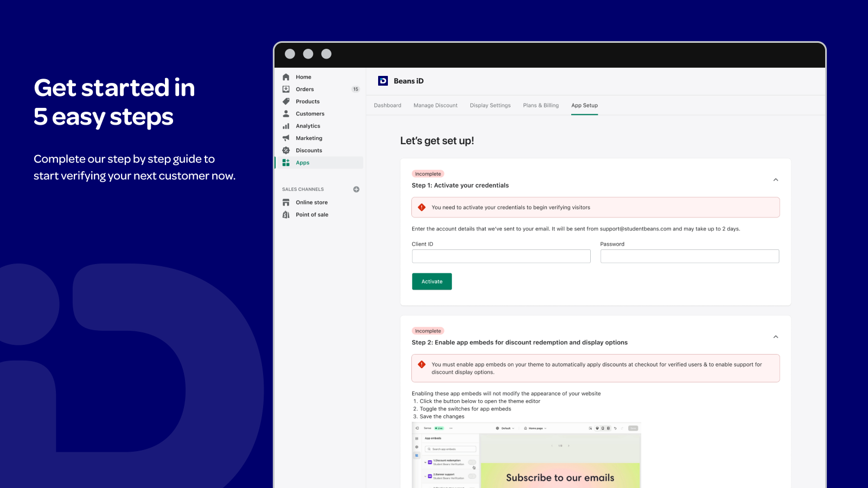868x488 pixels.
Task: Click "Toggle the switches for app embeds" instruction
Action: (465, 409)
